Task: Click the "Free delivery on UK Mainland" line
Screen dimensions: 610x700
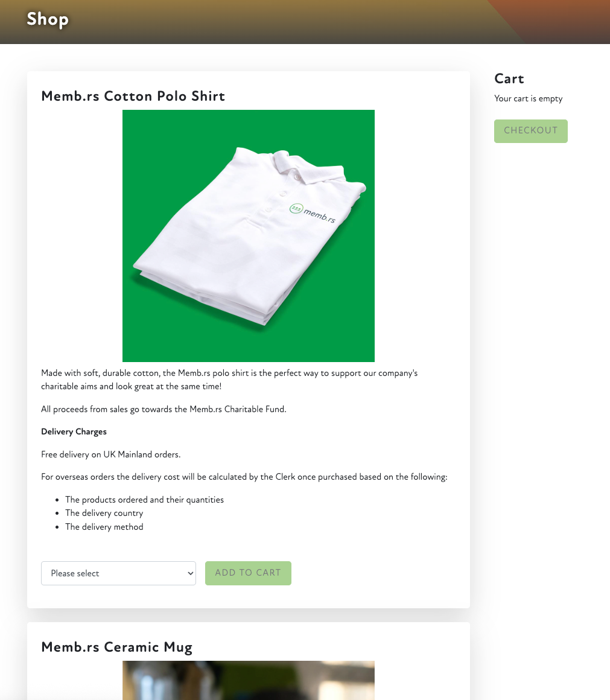Action: [x=111, y=454]
